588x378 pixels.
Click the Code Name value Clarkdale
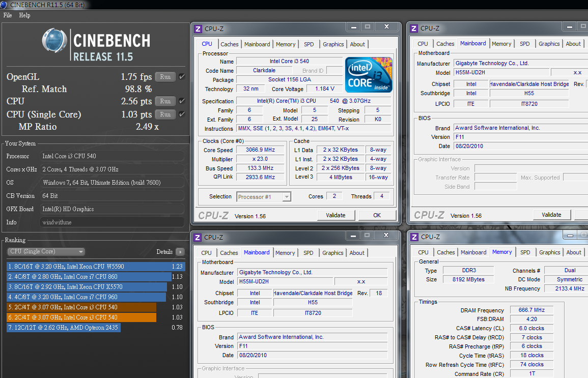[264, 70]
